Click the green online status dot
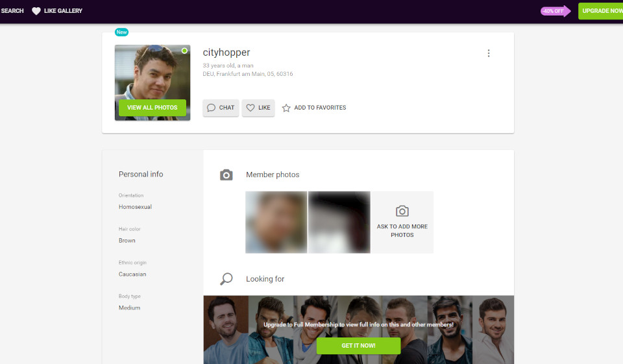The height and width of the screenshot is (364, 623). [x=184, y=51]
